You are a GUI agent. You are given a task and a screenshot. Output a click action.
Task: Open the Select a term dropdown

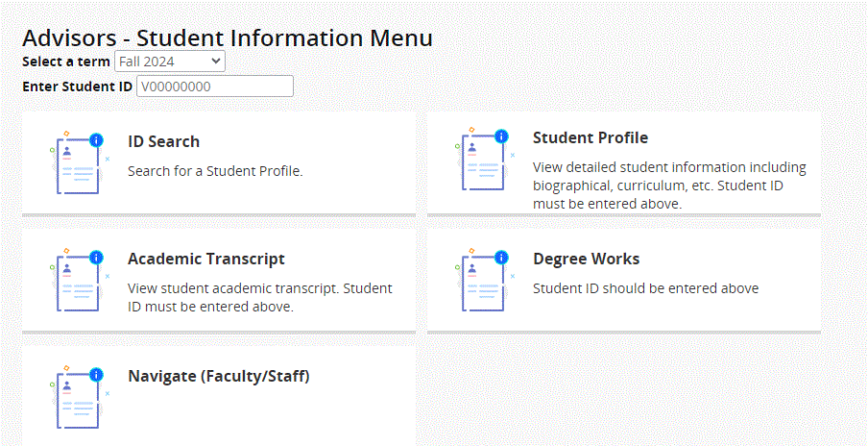170,62
